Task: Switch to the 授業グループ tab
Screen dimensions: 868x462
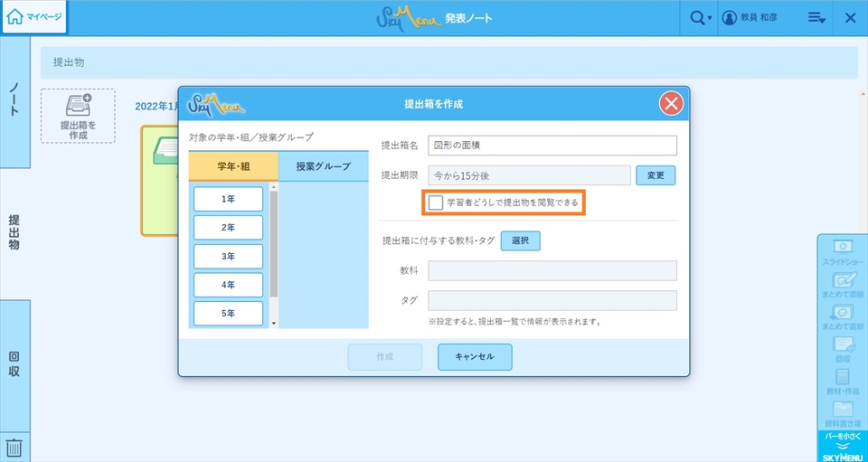Action: pyautogui.click(x=323, y=167)
